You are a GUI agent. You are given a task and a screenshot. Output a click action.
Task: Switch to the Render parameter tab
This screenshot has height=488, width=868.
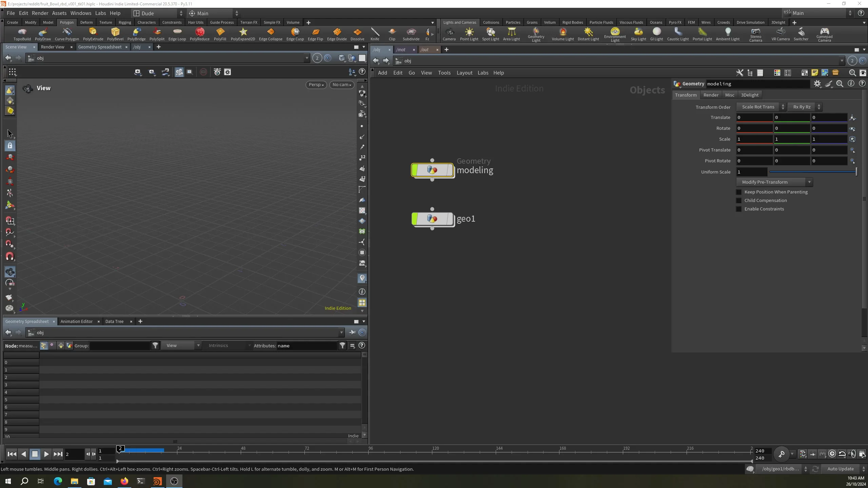point(711,95)
